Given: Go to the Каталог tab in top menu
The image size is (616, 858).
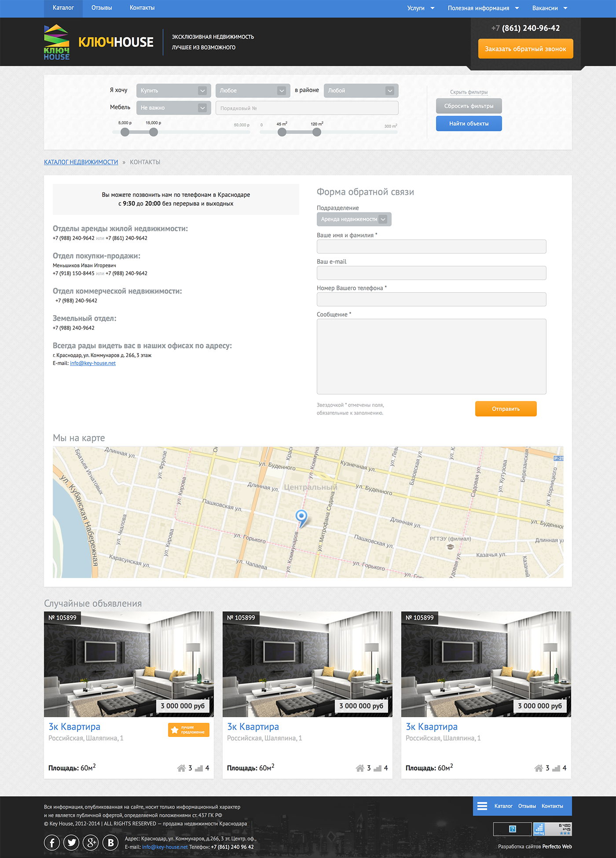Looking at the screenshot, I should pos(63,8).
